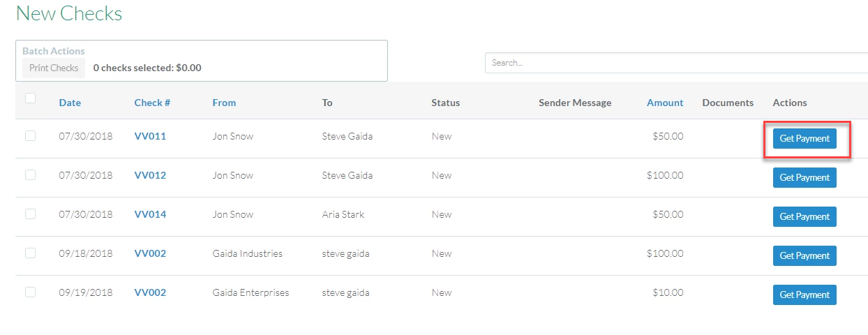Focus the Search input field
868x335 pixels.
676,63
